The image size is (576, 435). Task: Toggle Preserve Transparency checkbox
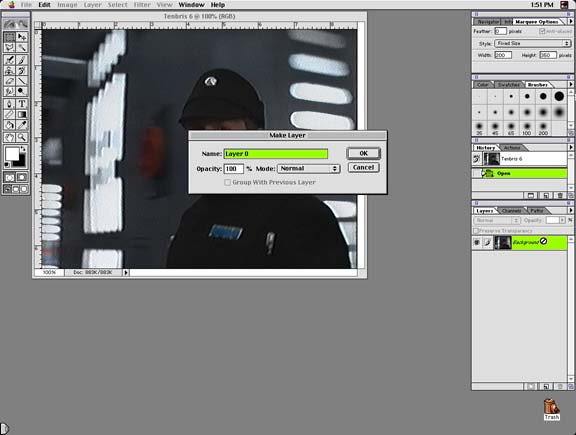pos(476,231)
